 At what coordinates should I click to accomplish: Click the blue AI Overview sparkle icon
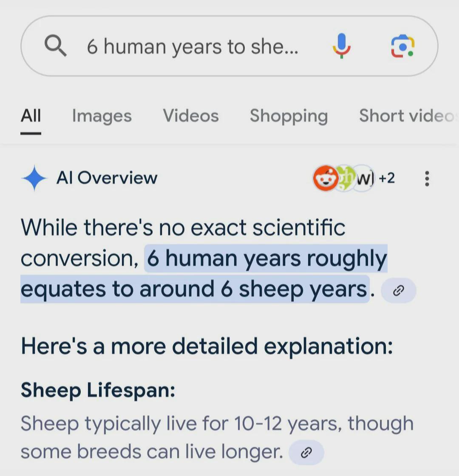click(34, 178)
